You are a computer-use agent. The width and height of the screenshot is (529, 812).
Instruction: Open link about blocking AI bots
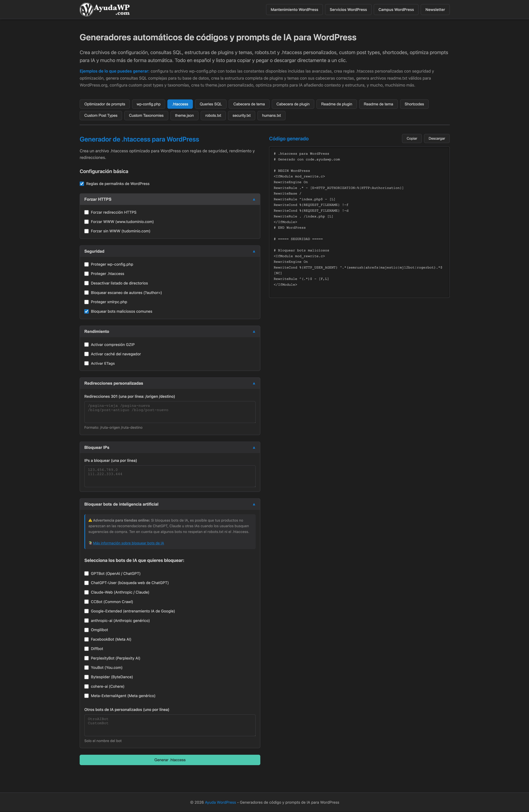128,543
